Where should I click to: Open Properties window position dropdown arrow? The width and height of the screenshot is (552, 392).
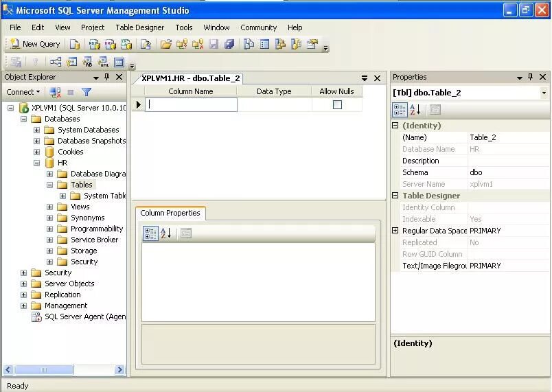(519, 78)
